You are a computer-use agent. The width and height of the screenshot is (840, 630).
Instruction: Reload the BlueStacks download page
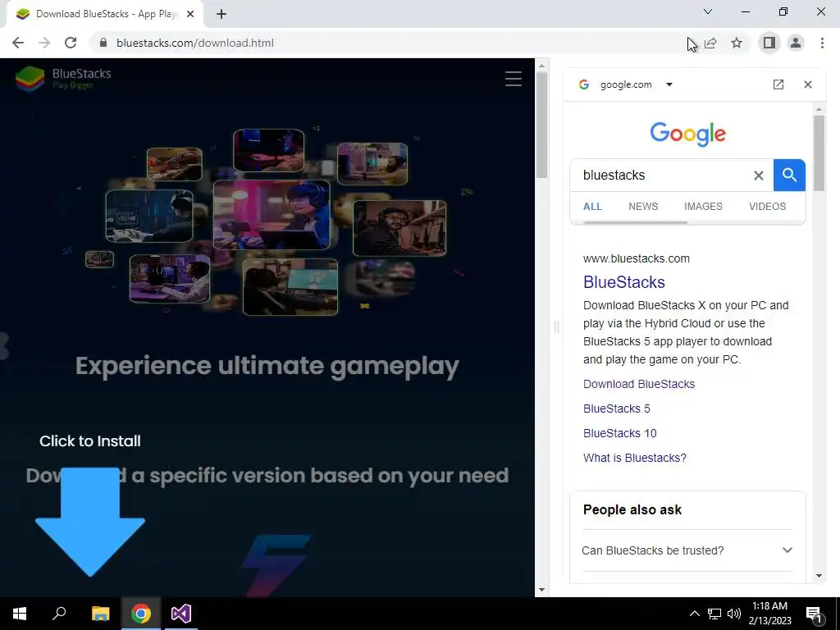click(x=71, y=43)
